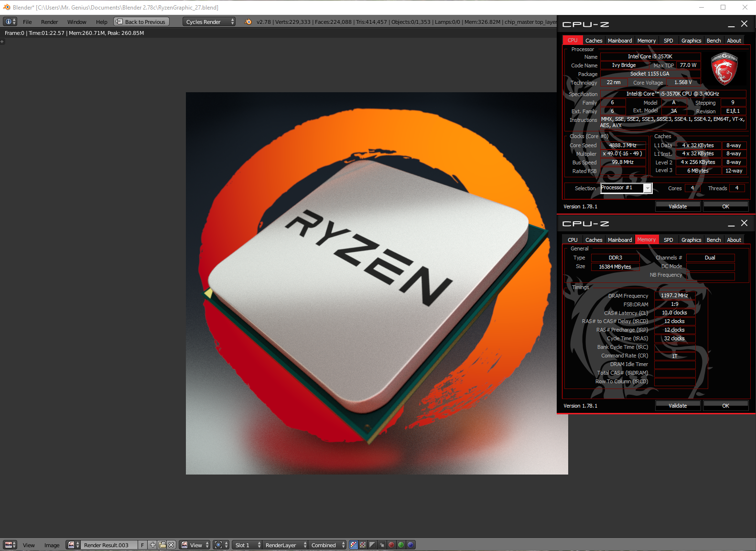Select the Z-buffer display icon

click(x=382, y=545)
